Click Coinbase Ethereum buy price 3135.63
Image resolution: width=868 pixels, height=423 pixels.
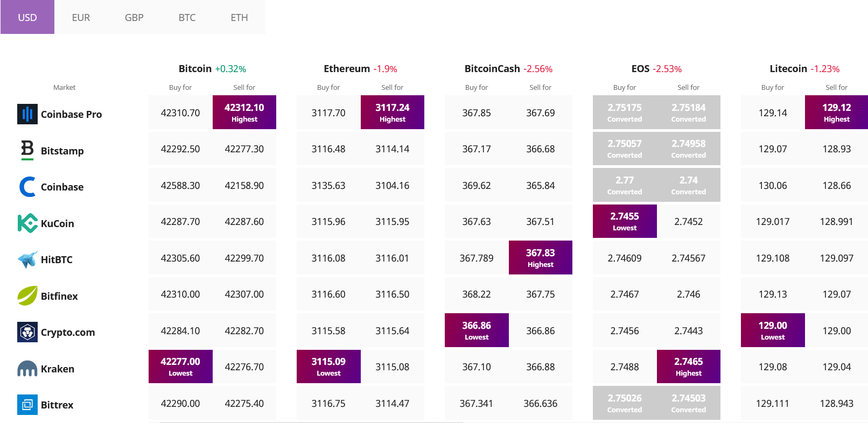pos(328,185)
